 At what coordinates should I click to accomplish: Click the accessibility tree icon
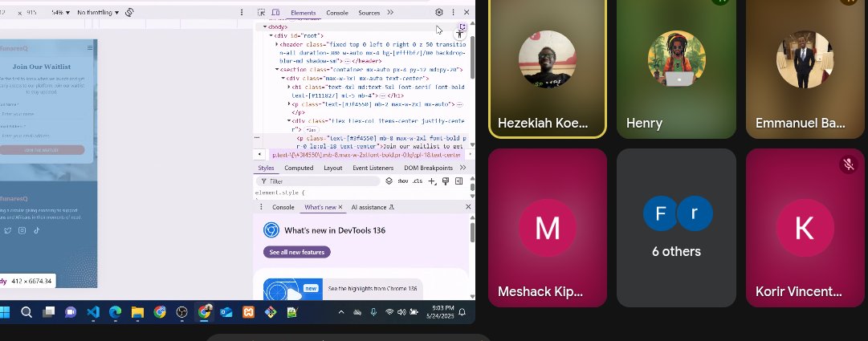[459, 35]
